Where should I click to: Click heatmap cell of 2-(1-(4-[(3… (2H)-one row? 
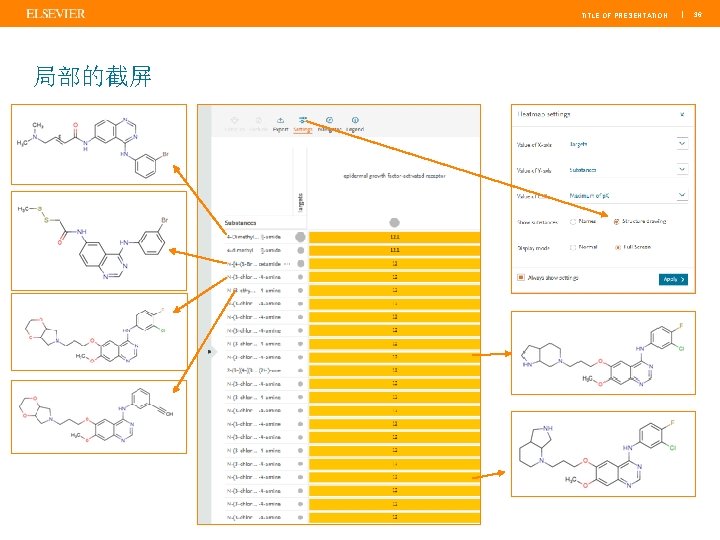pos(394,370)
